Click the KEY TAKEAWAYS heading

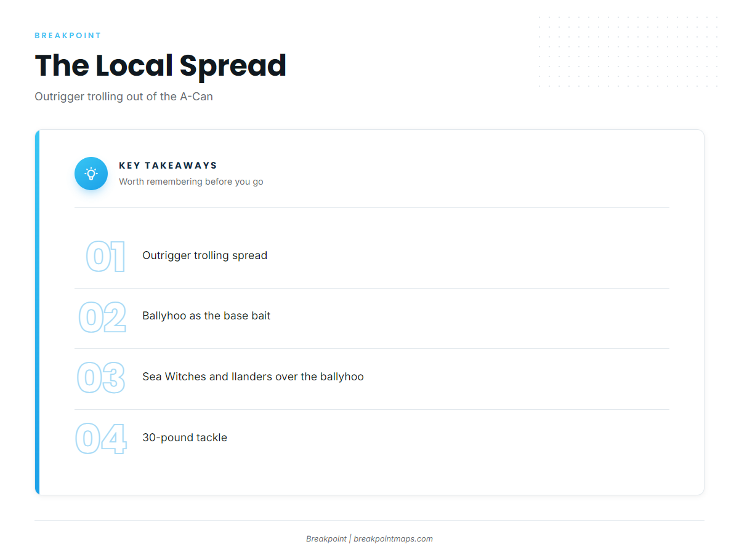168,166
